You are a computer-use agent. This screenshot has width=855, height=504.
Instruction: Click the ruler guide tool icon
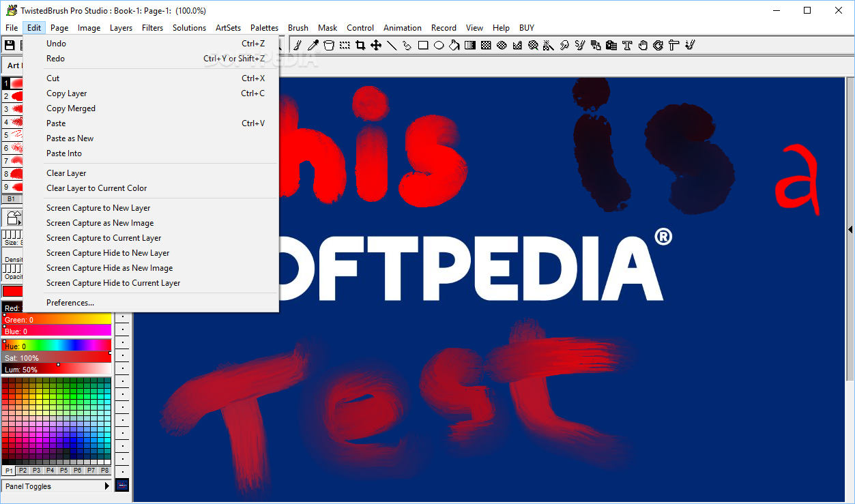(x=673, y=45)
